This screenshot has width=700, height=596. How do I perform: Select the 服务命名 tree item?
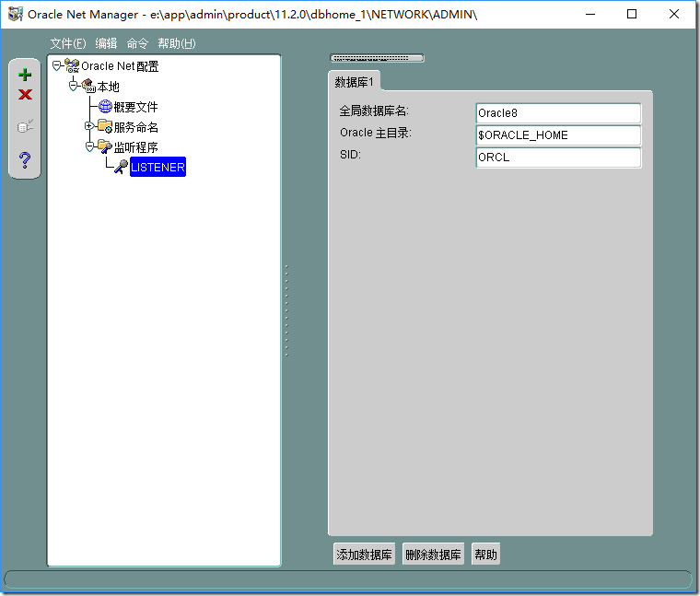click(x=135, y=127)
